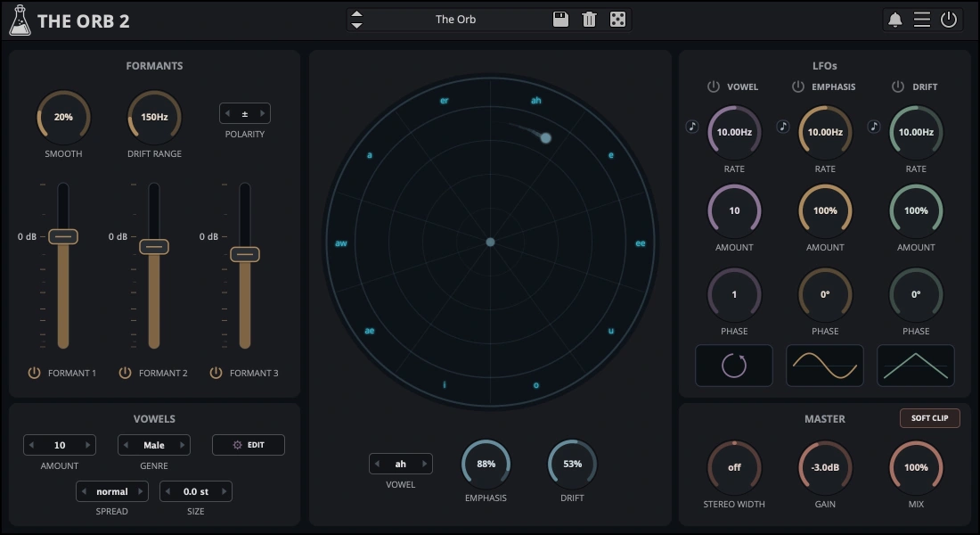Click the orb center point
Image resolution: width=980 pixels, height=535 pixels.
point(491,243)
